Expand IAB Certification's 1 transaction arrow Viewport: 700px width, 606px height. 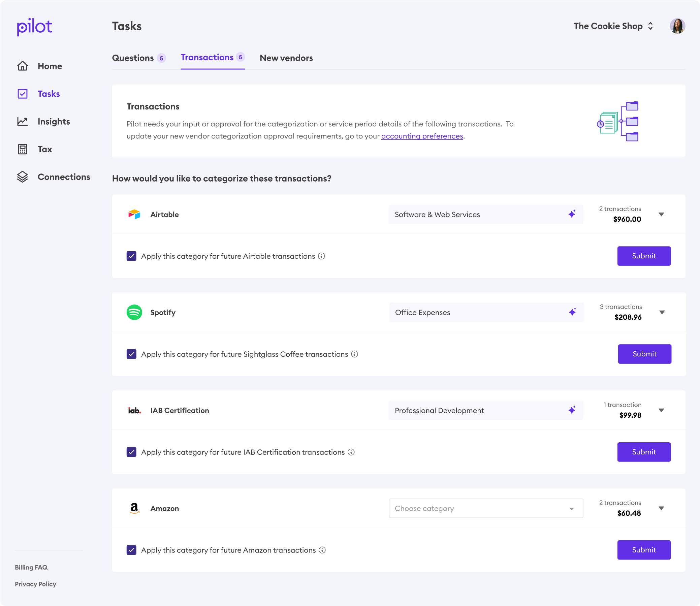pos(662,411)
